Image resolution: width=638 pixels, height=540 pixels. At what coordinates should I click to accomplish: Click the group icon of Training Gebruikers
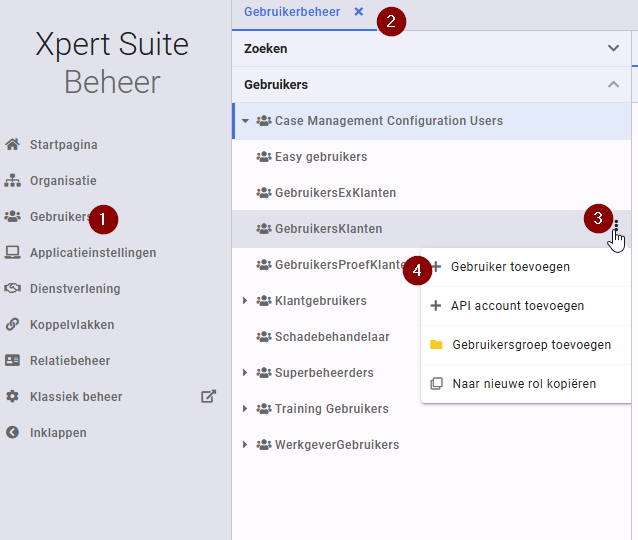coord(264,409)
